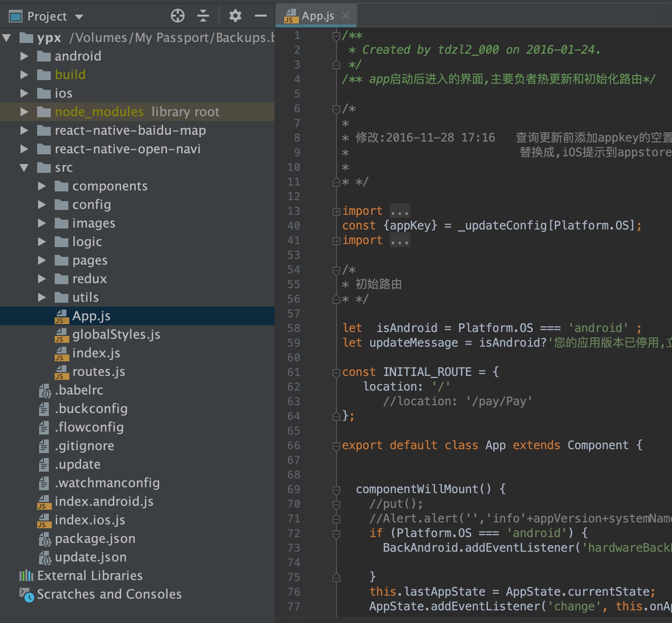Collapse the ypx project root
This screenshot has width=672, height=623.
click(7, 38)
